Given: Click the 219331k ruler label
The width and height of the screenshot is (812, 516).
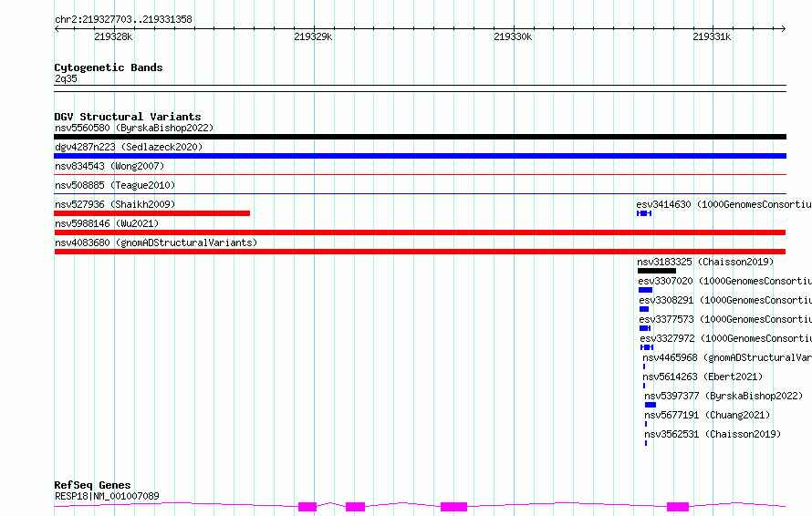Looking at the screenshot, I should coord(712,36).
